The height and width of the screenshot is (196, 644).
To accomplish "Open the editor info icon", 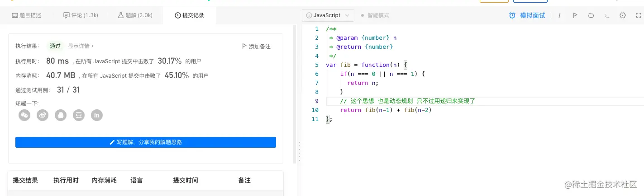I will click(559, 15).
